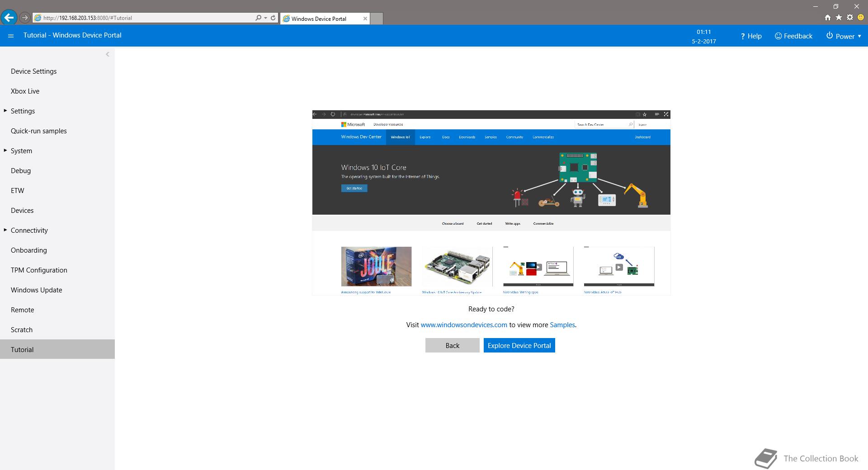Open the address bar search dropdown arrow
This screenshot has height=470, width=868.
click(x=265, y=18)
